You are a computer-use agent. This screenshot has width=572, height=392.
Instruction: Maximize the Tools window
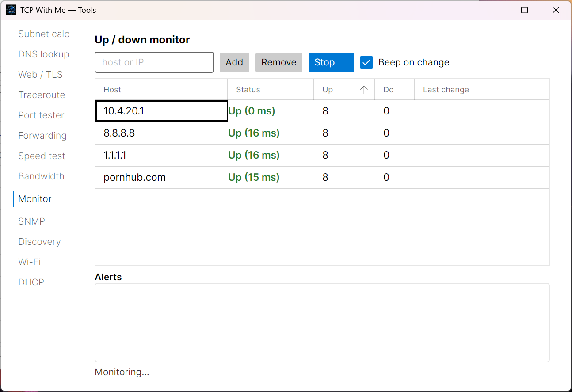pos(524,10)
